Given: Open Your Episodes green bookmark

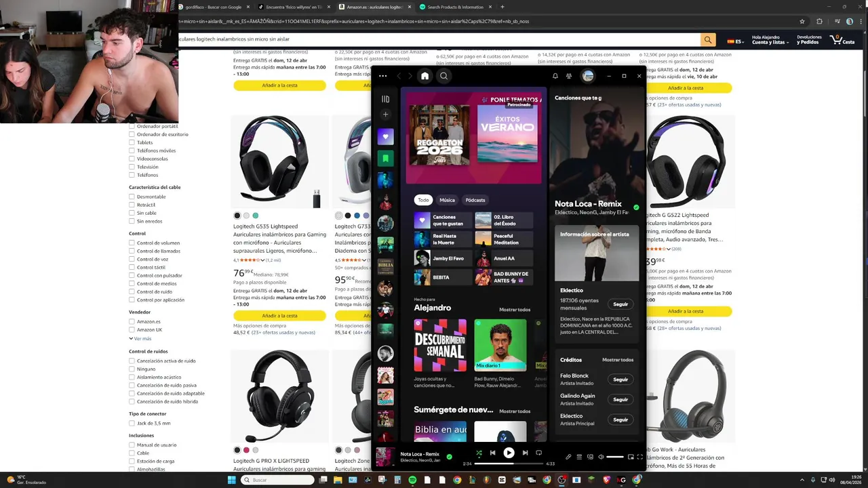Looking at the screenshot, I should point(386,159).
